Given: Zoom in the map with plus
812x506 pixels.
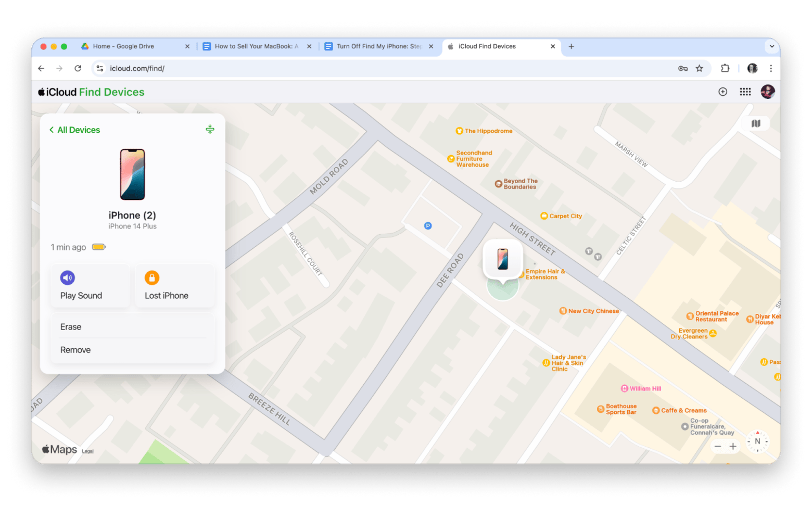Looking at the screenshot, I should 733,446.
